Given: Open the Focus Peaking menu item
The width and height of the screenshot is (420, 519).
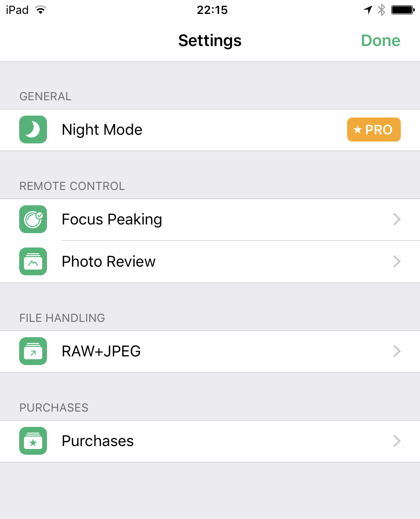Looking at the screenshot, I should click(x=112, y=219).
